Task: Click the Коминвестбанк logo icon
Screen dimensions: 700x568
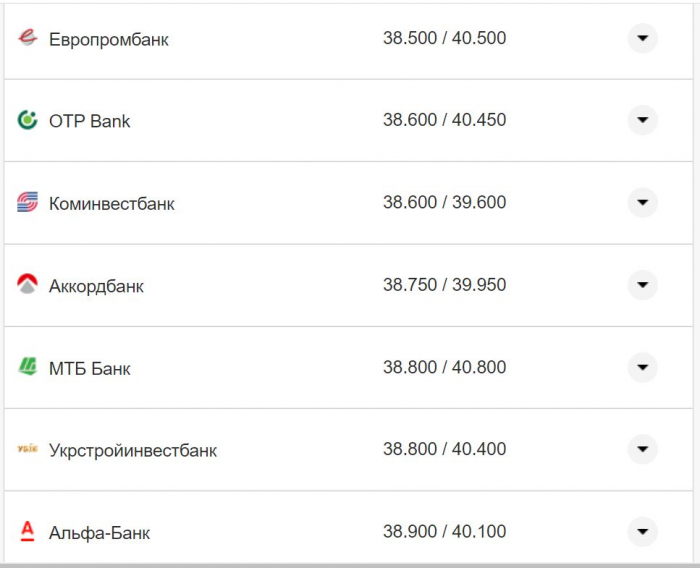Action: click(x=27, y=203)
